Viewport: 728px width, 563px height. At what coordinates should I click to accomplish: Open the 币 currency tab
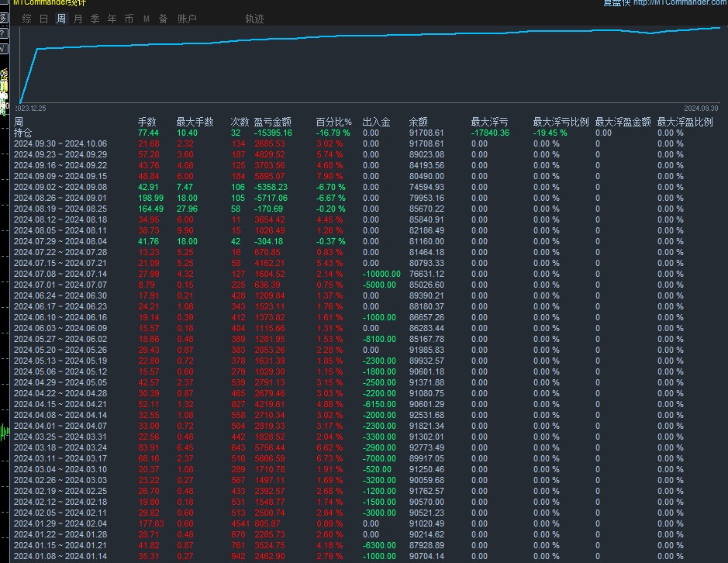(x=129, y=19)
